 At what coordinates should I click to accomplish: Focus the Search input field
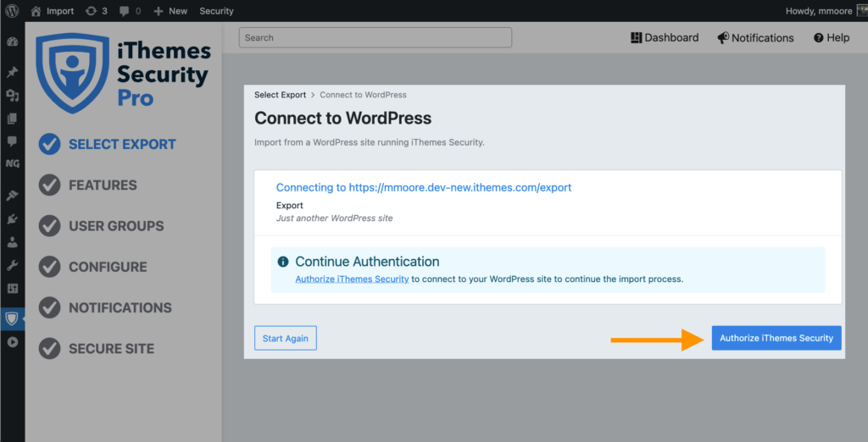point(376,37)
